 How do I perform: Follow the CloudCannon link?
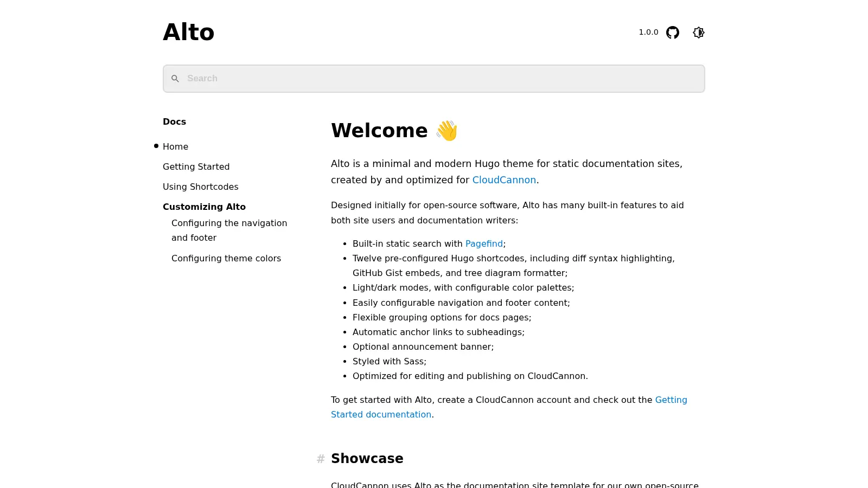pos(504,180)
